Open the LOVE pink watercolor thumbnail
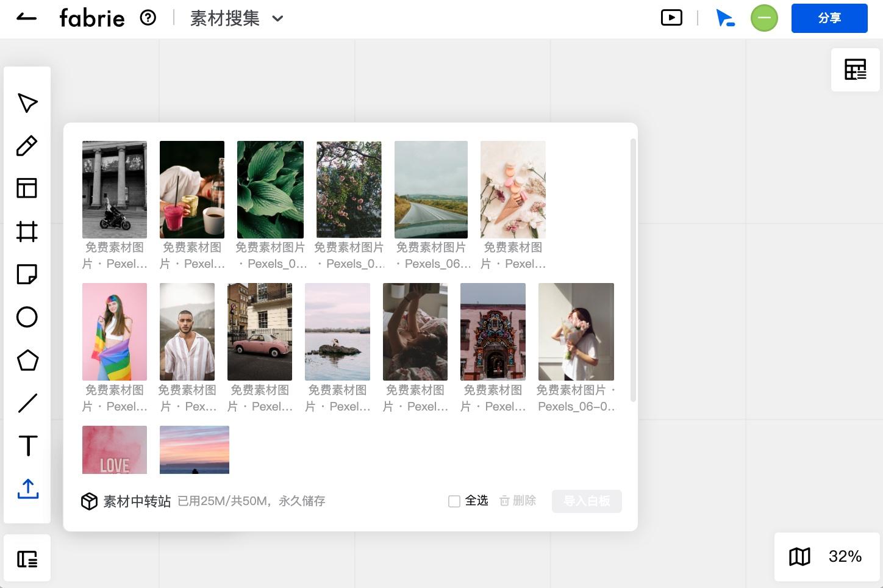 click(114, 450)
